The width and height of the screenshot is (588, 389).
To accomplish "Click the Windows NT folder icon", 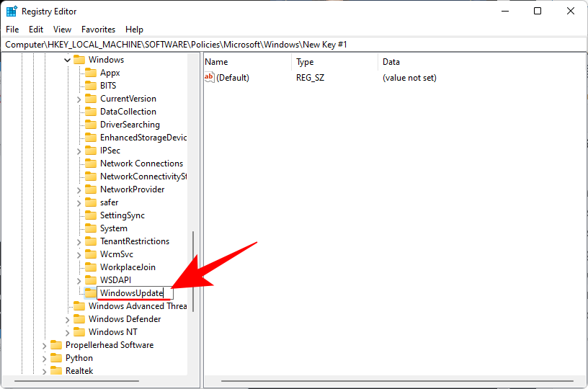I will click(79, 332).
